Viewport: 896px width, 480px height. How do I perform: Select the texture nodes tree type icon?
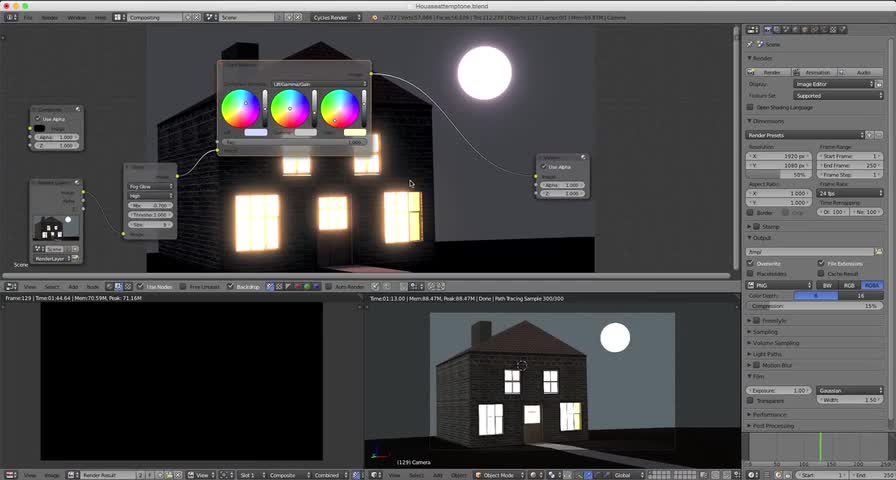point(127,286)
